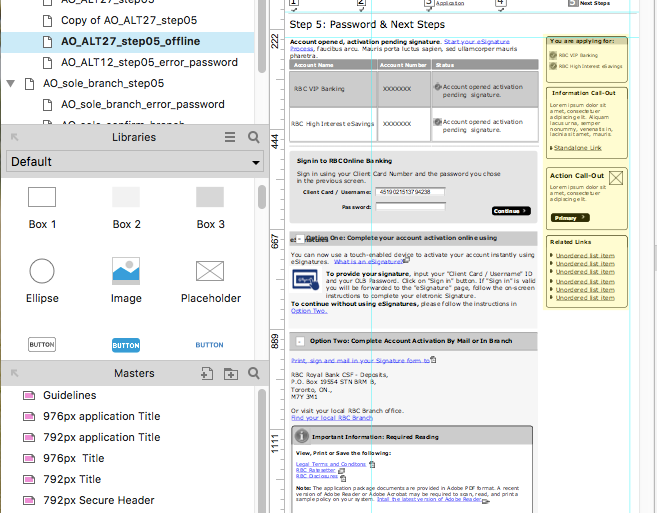
Task: Open the AO_ALT12_step05_error_password page
Action: (x=149, y=62)
